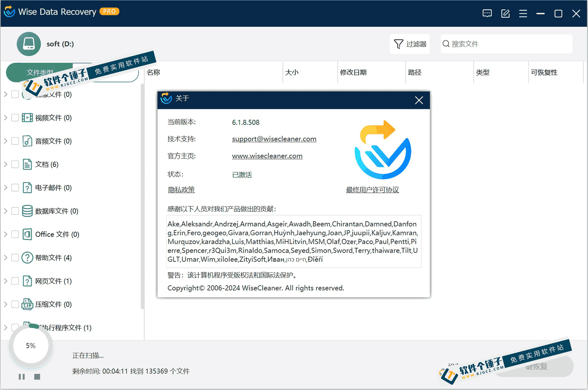
Task: Expand the 音频文件 category
Action: pyautogui.click(x=5, y=141)
